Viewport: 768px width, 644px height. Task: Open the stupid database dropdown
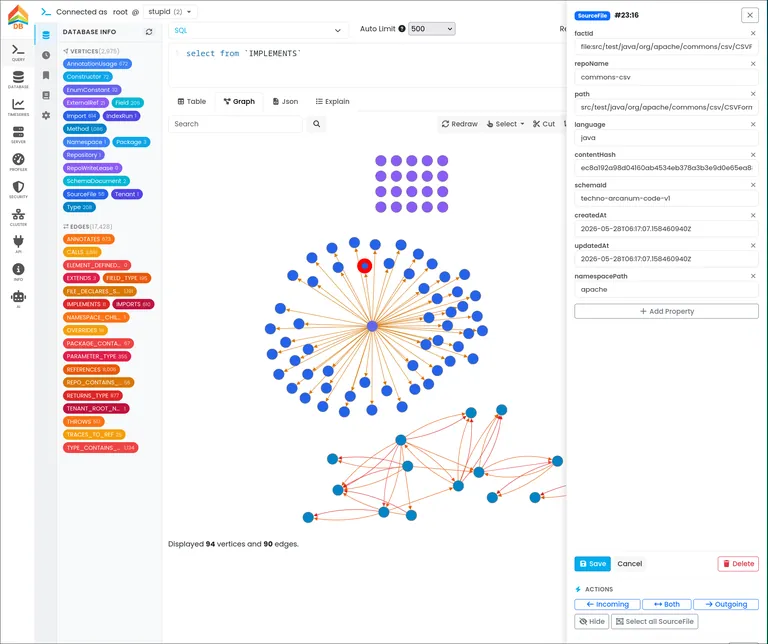(170, 12)
